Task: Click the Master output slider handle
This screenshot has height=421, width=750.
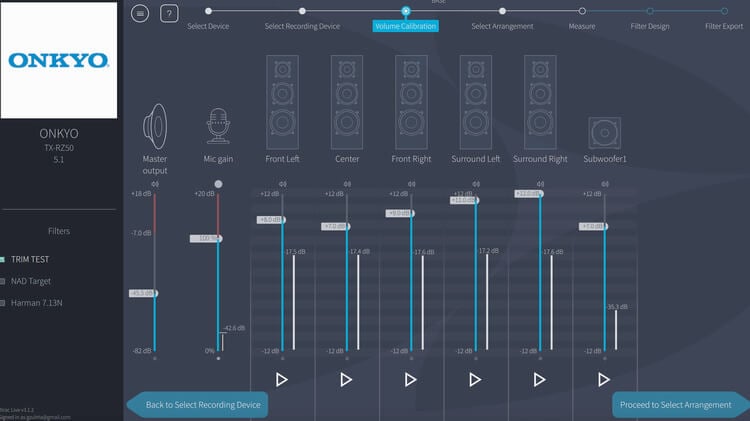Action: pyautogui.click(x=143, y=293)
